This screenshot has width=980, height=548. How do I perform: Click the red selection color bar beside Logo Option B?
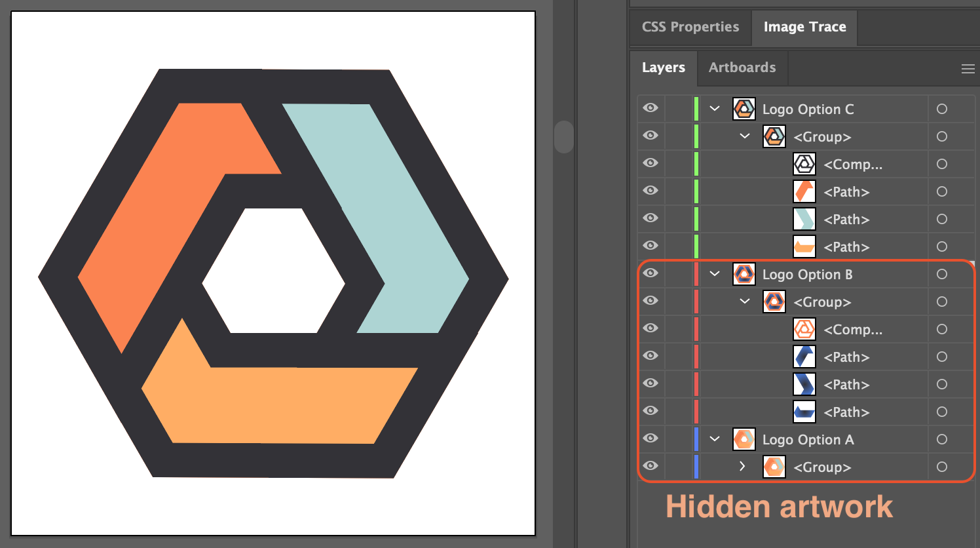click(696, 274)
